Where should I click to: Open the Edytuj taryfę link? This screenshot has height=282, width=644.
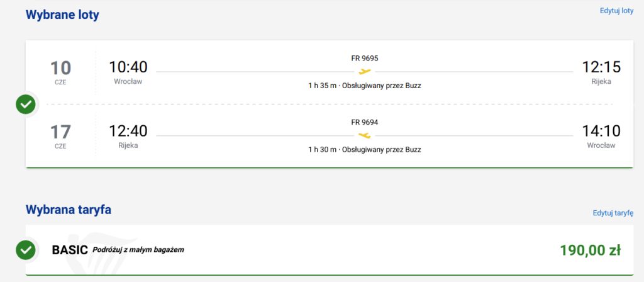pyautogui.click(x=613, y=213)
